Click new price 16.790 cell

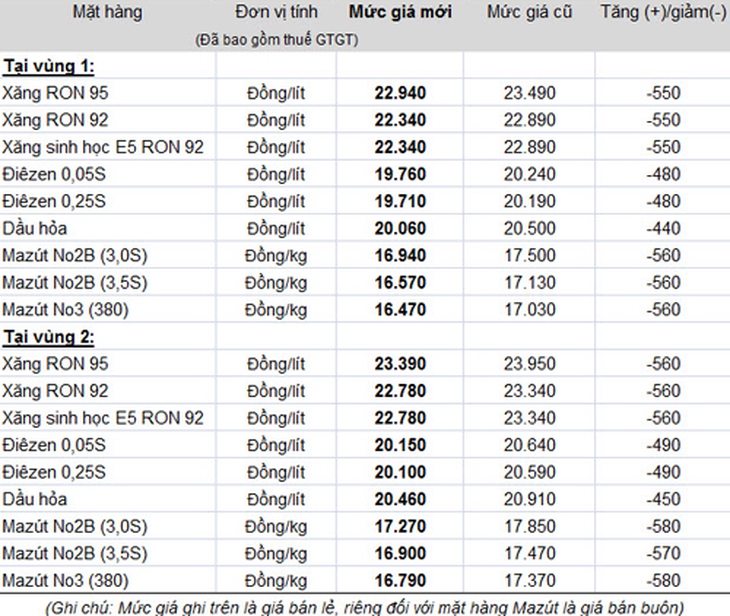click(x=400, y=581)
